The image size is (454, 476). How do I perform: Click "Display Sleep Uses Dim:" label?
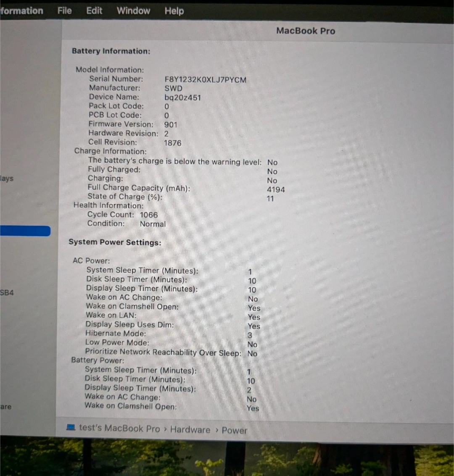[x=129, y=324]
